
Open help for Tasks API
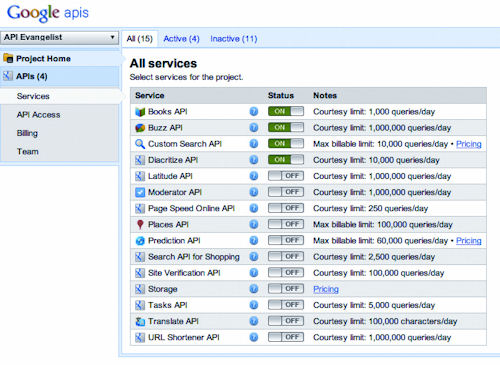(254, 305)
